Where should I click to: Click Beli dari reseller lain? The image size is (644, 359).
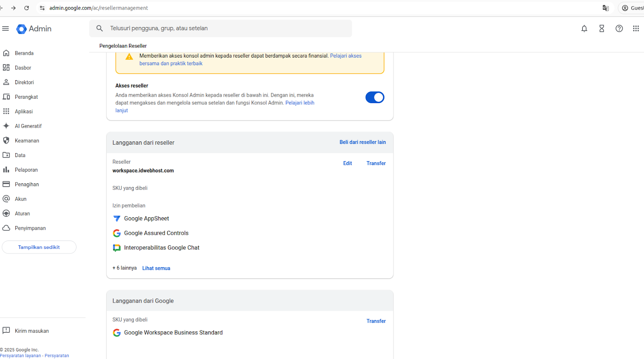pyautogui.click(x=363, y=142)
